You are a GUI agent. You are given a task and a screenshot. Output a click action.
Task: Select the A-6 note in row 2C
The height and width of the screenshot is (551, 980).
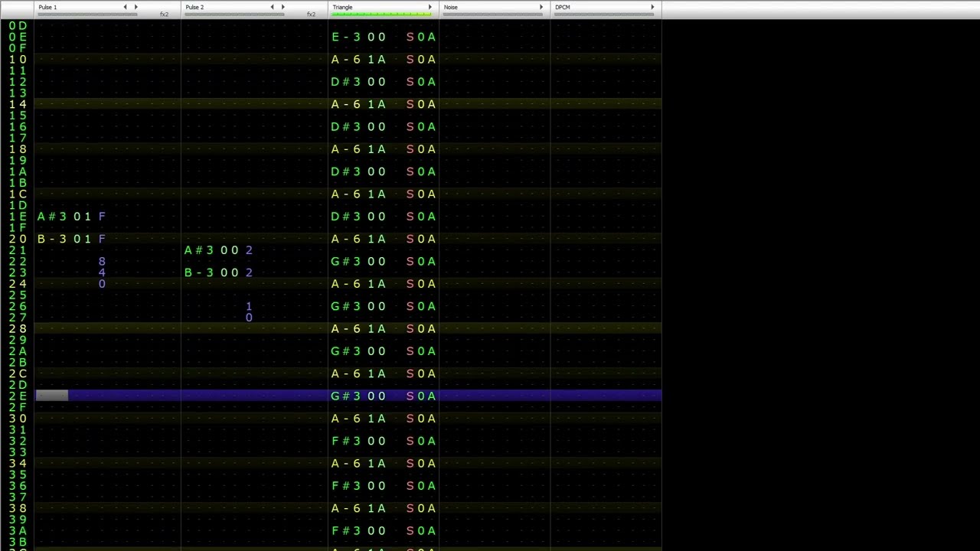click(345, 373)
